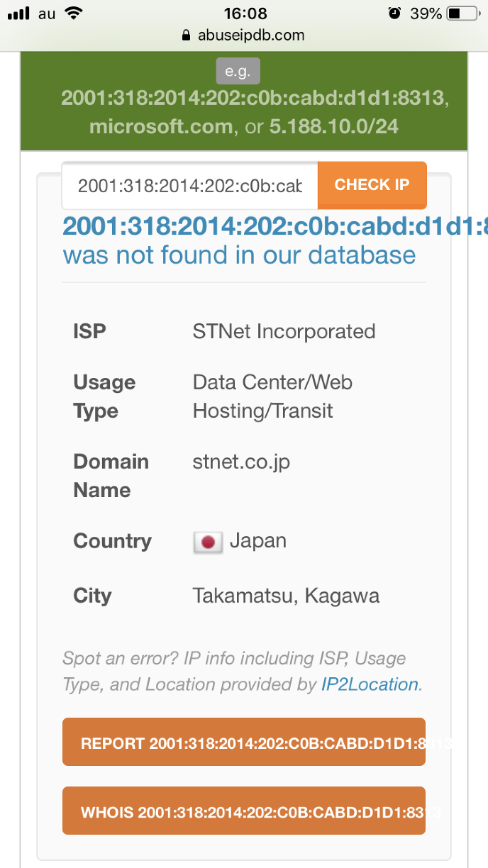The height and width of the screenshot is (868, 488).
Task: Click the Takamatsu, Kagawa city value
Action: click(286, 596)
